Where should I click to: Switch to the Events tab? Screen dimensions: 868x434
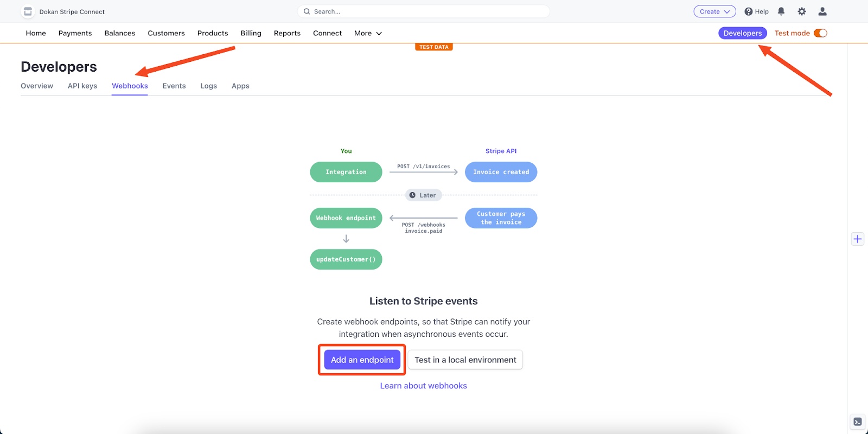pyautogui.click(x=174, y=86)
